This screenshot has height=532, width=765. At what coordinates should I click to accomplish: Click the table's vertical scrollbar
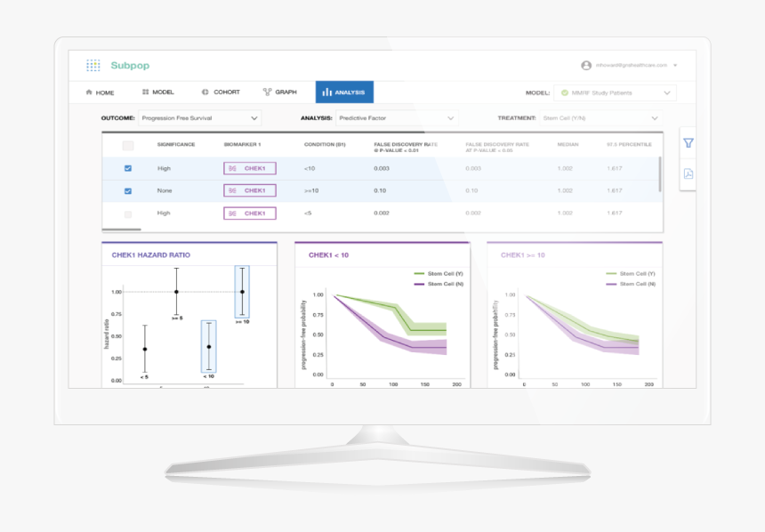(x=660, y=174)
